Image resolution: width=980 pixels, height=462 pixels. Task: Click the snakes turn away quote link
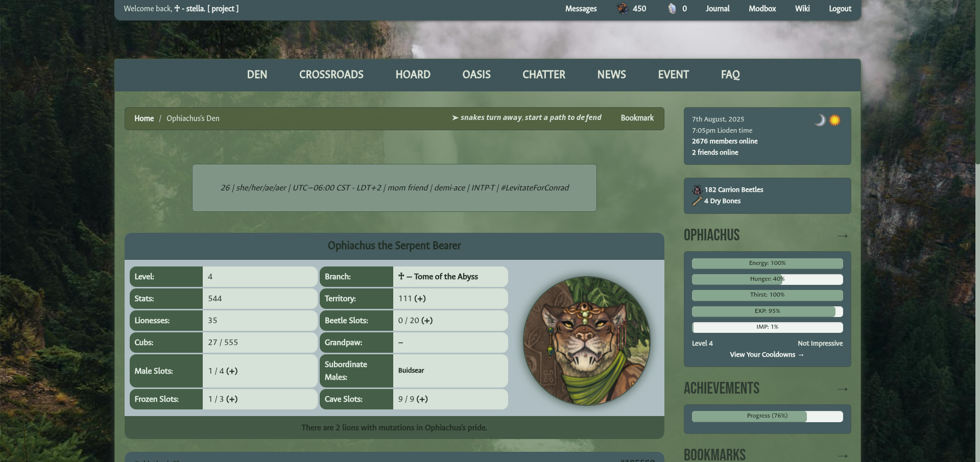(x=527, y=117)
